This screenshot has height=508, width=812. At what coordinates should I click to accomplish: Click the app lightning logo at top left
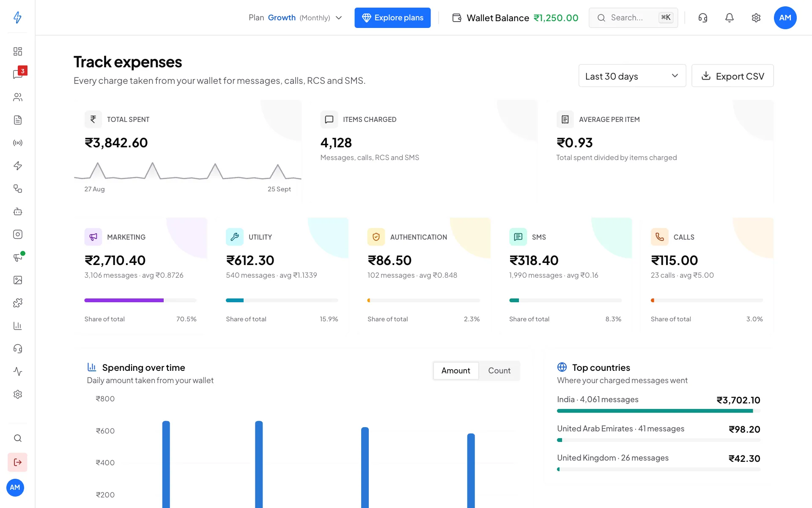pyautogui.click(x=17, y=17)
